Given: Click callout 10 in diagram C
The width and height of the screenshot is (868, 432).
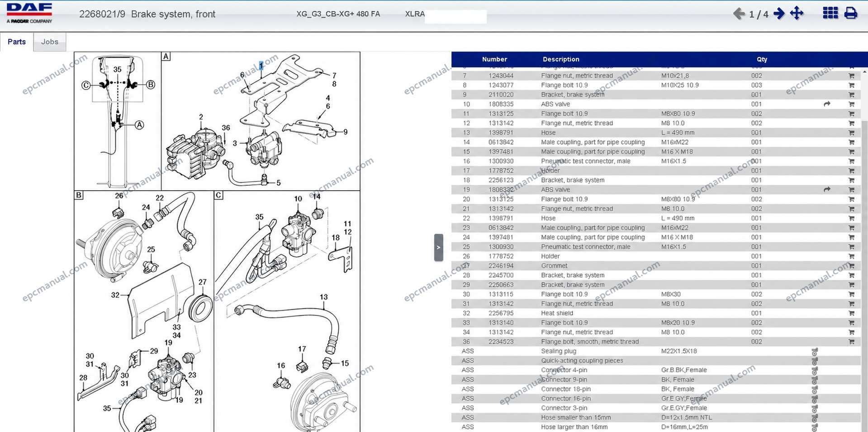Looking at the screenshot, I should coord(298,199).
